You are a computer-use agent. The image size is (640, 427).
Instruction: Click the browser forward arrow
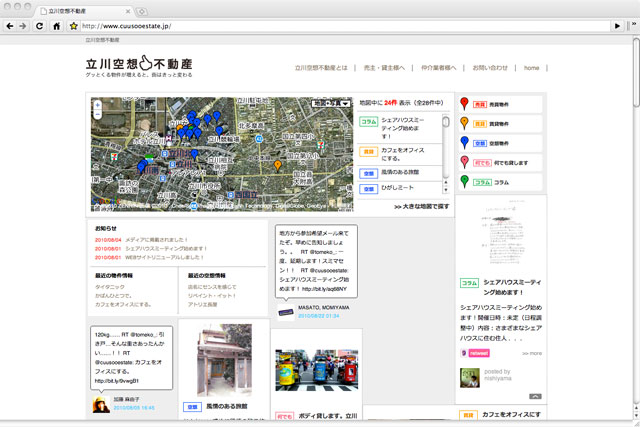(x=23, y=26)
